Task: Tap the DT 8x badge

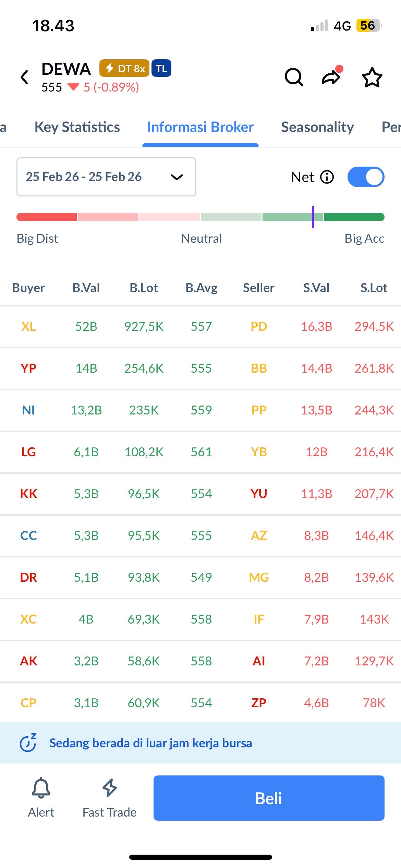Action: coord(124,69)
